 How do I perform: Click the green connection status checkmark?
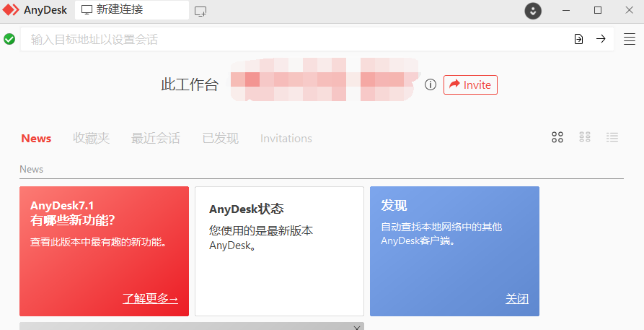click(x=9, y=39)
